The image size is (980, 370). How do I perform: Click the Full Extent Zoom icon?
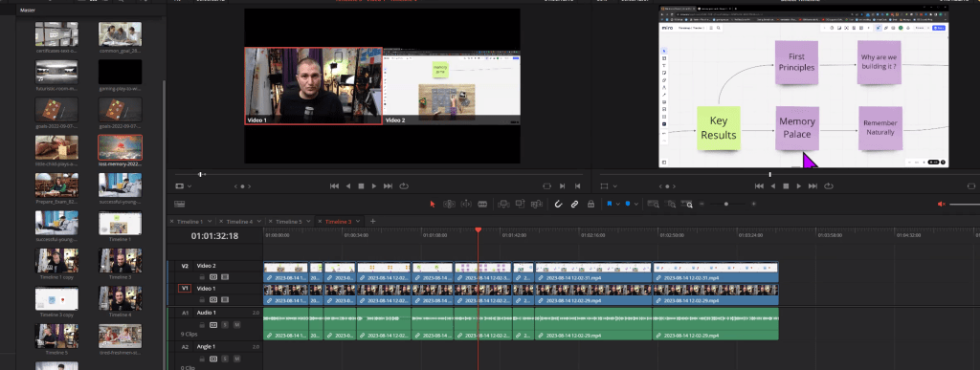click(x=654, y=204)
